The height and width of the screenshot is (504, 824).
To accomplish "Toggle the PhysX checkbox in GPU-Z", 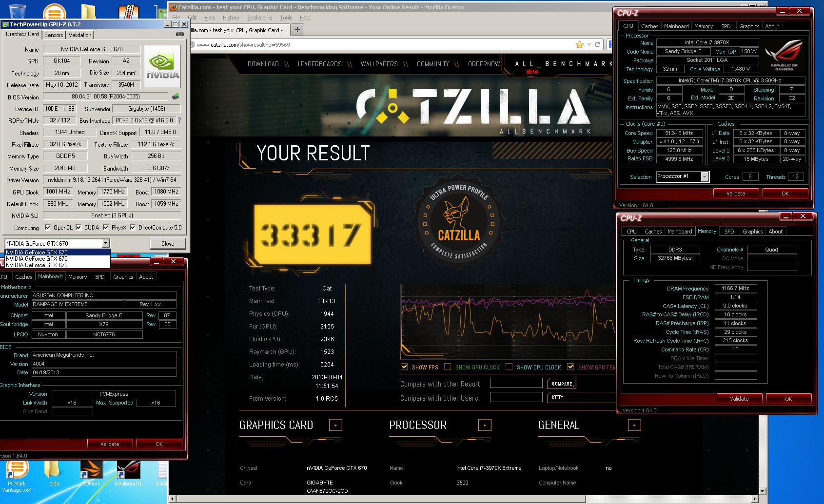I will [x=105, y=227].
